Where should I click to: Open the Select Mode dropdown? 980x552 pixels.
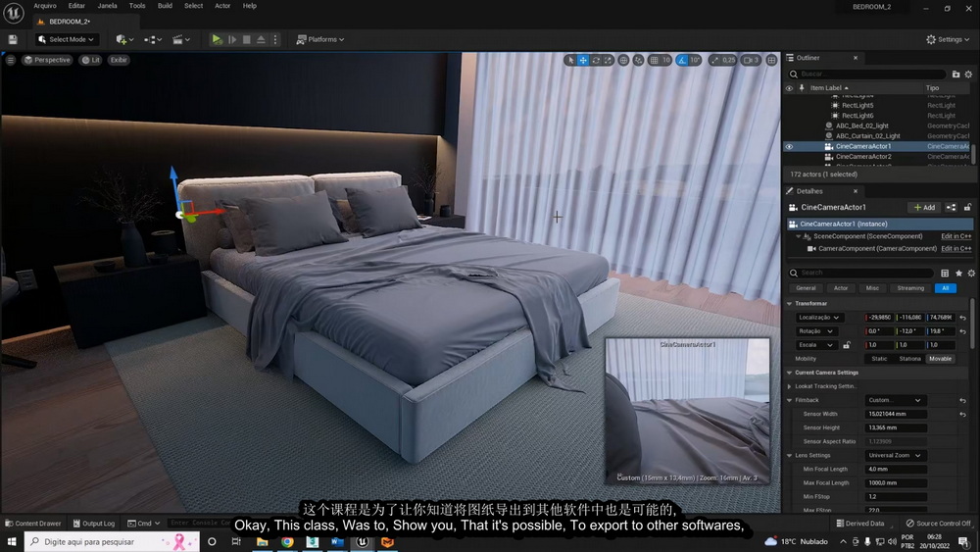66,39
